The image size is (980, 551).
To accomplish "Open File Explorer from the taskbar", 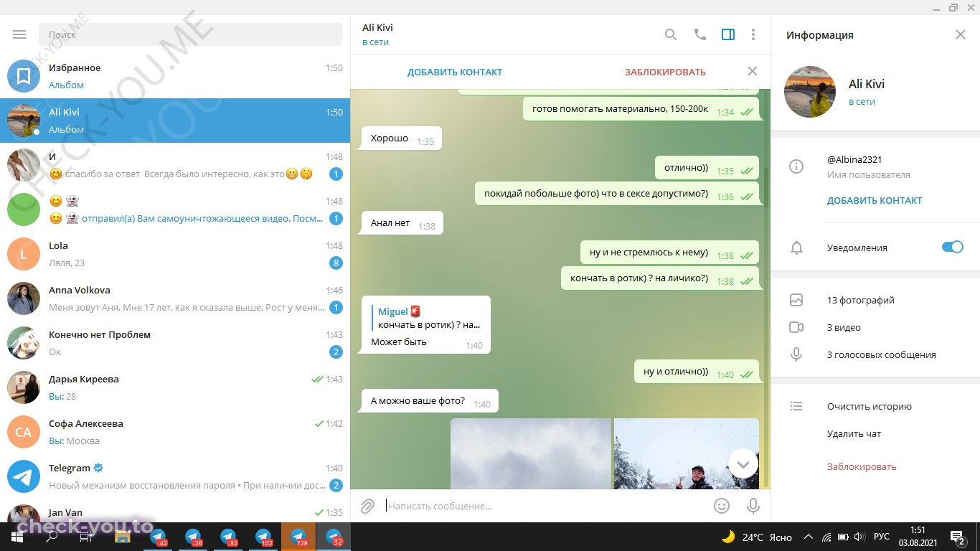I will click(122, 536).
